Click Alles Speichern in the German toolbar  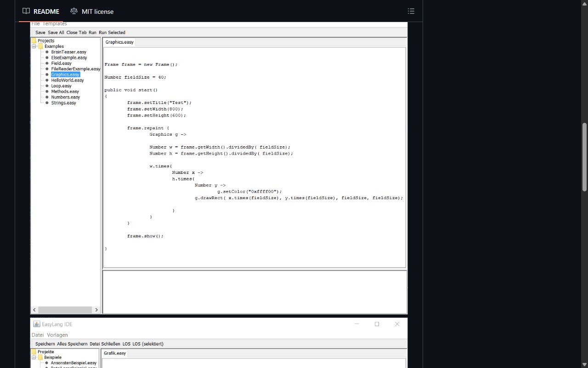pyautogui.click(x=72, y=344)
